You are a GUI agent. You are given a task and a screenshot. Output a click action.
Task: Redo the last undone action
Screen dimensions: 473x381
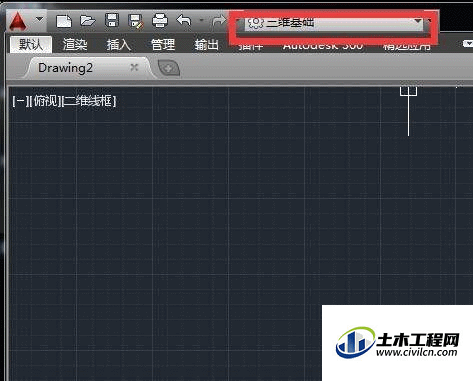pyautogui.click(x=219, y=21)
